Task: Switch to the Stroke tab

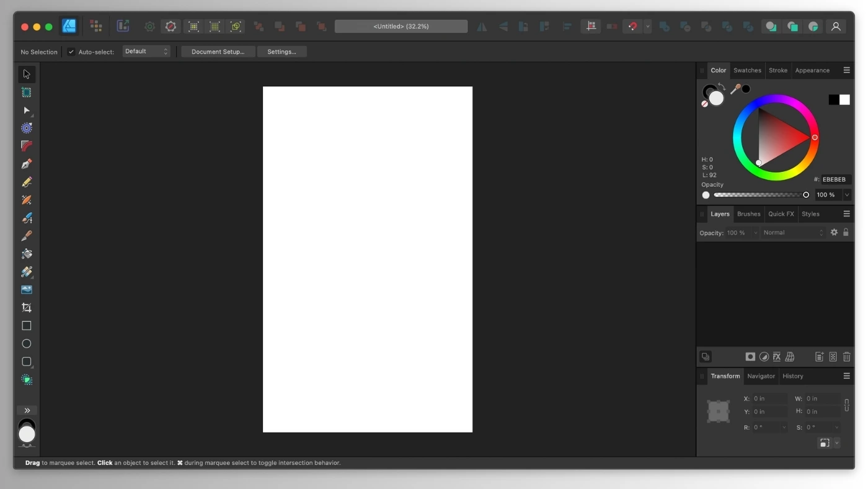Action: click(x=778, y=70)
